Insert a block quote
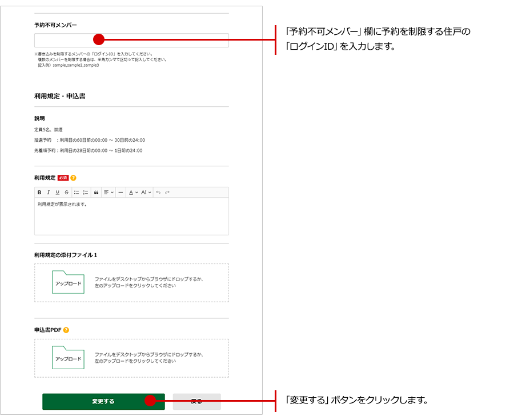 coord(97,193)
